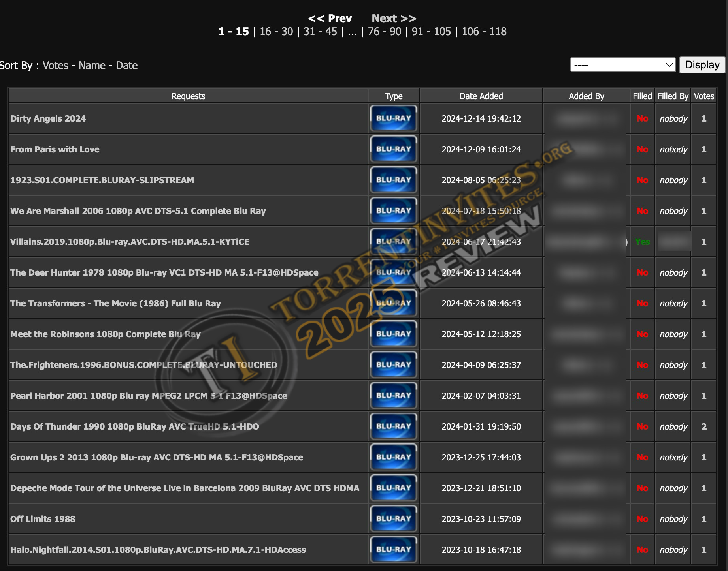728x571 pixels.
Task: Sort requests by Name
Action: [92, 66]
